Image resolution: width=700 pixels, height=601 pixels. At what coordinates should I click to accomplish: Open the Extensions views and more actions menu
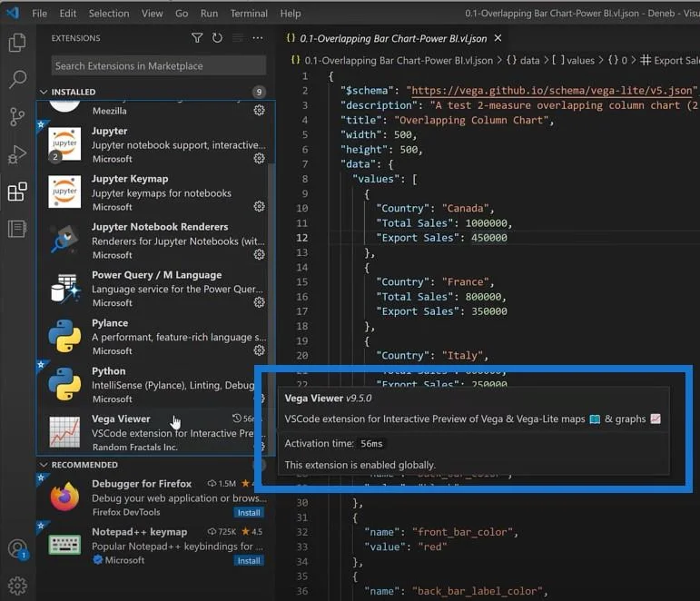(258, 38)
